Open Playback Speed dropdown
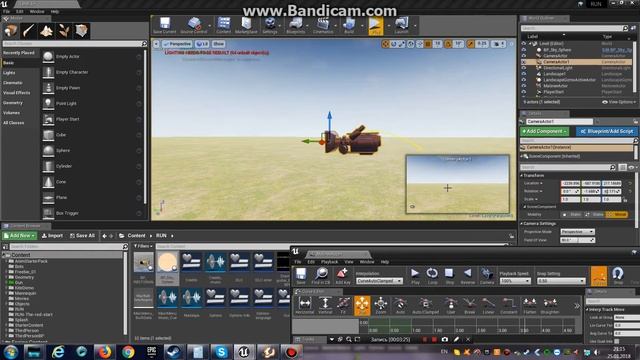Viewport: 640px width, 360px height. click(515, 281)
